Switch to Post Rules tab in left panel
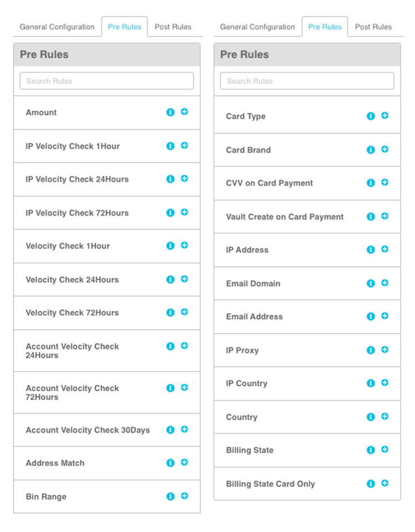This screenshot has width=415, height=532. click(x=173, y=27)
